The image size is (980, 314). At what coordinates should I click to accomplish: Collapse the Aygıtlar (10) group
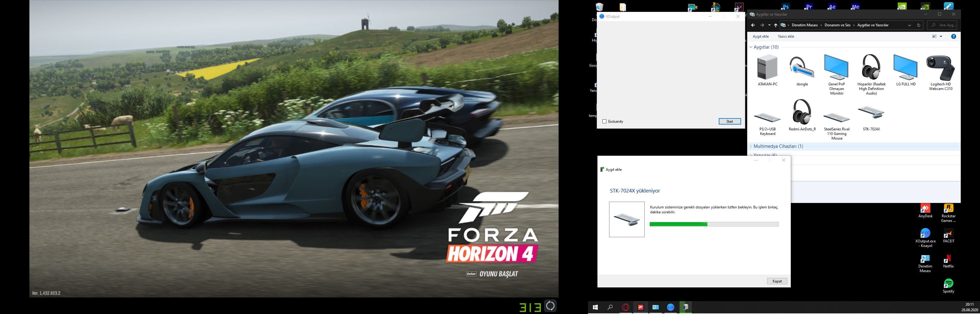click(x=751, y=47)
